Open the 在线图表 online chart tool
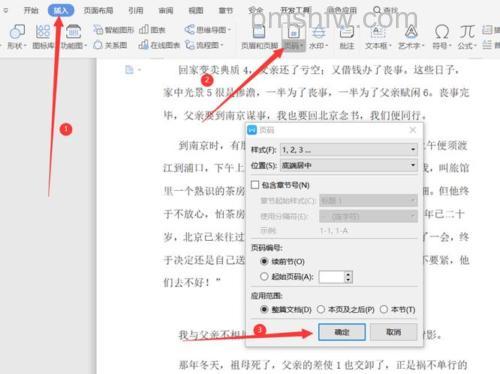This screenshot has height=374, width=500. pos(159,45)
